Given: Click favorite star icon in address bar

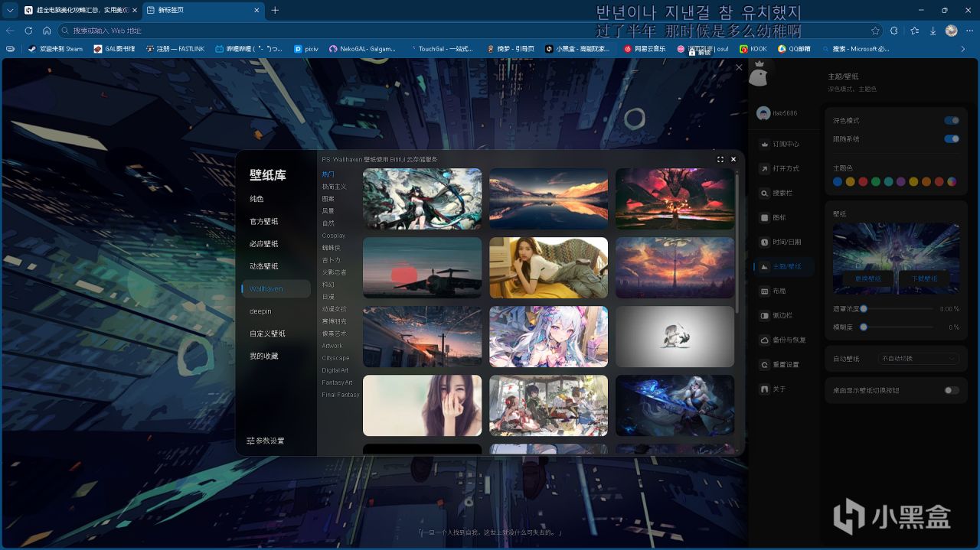Looking at the screenshot, I should [x=875, y=31].
